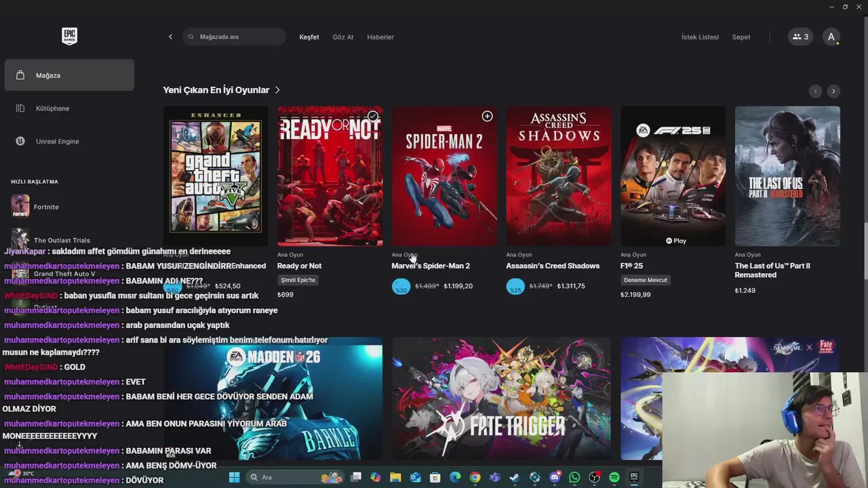Screen dimensions: 868x488
Task: Open Discord from the taskbar
Action: pyautogui.click(x=555, y=477)
